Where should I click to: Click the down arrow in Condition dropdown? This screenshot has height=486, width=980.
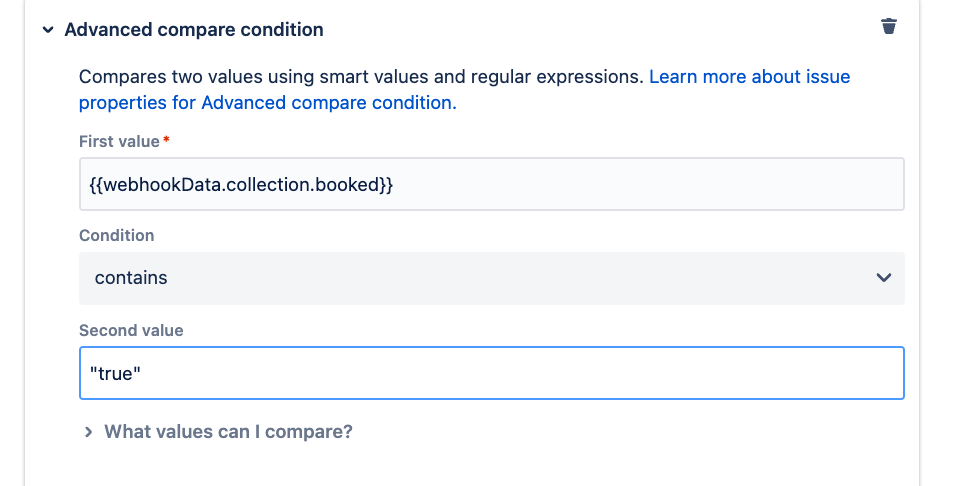click(x=883, y=278)
